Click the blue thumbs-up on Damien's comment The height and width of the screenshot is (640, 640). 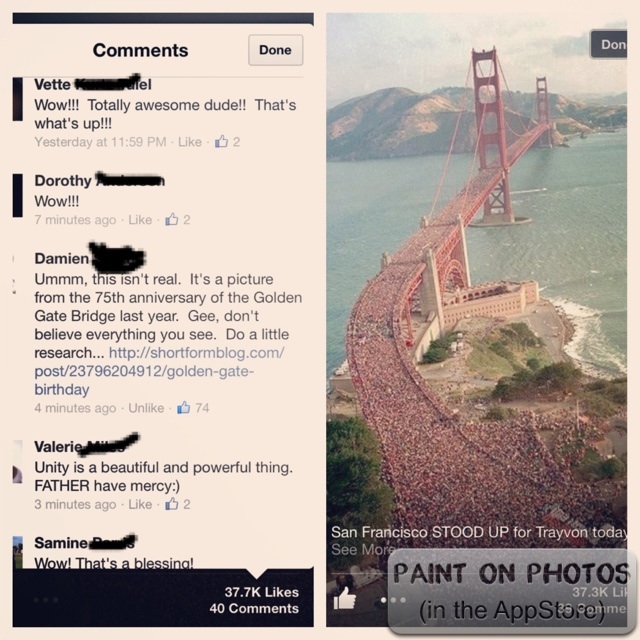pos(184,407)
